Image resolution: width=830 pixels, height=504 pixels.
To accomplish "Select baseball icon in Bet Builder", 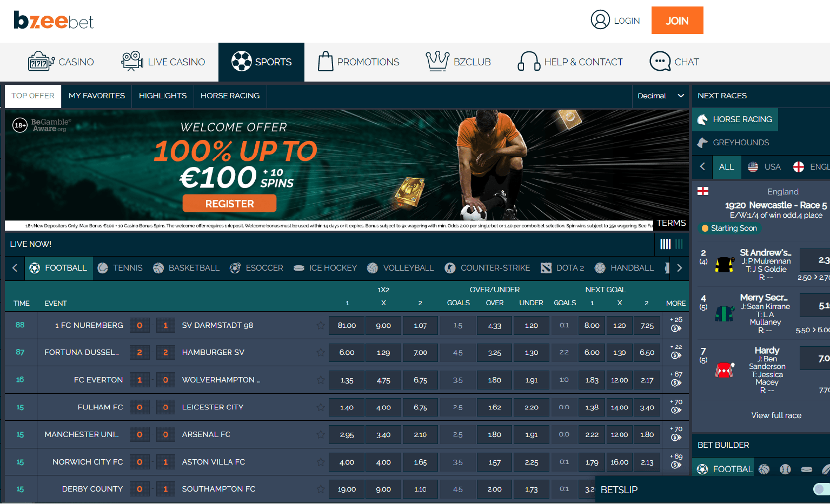I will click(x=785, y=469).
